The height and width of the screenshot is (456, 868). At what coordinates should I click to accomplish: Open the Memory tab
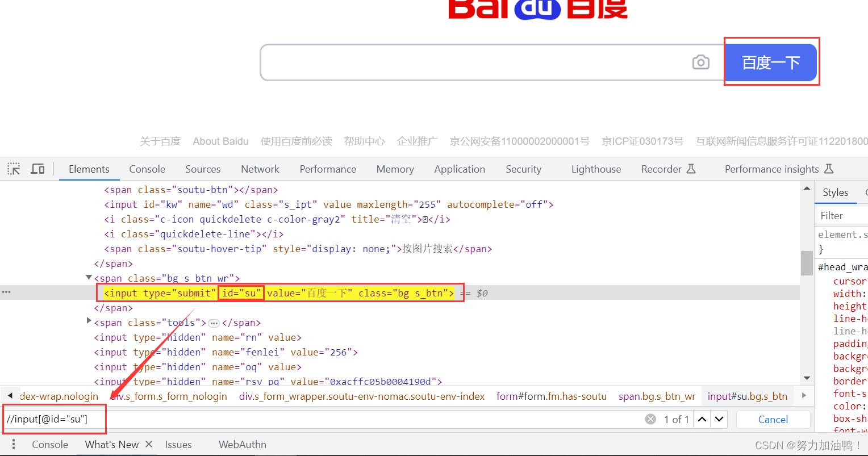click(395, 169)
